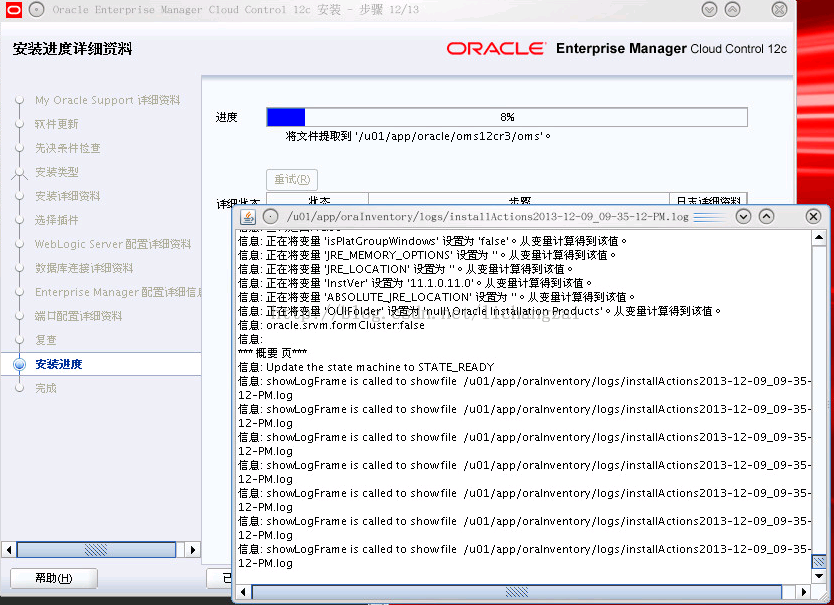This screenshot has height=605, width=834.
Task: Click log line 'JRE_LOCATION' variable entry
Action: pyautogui.click(x=405, y=269)
